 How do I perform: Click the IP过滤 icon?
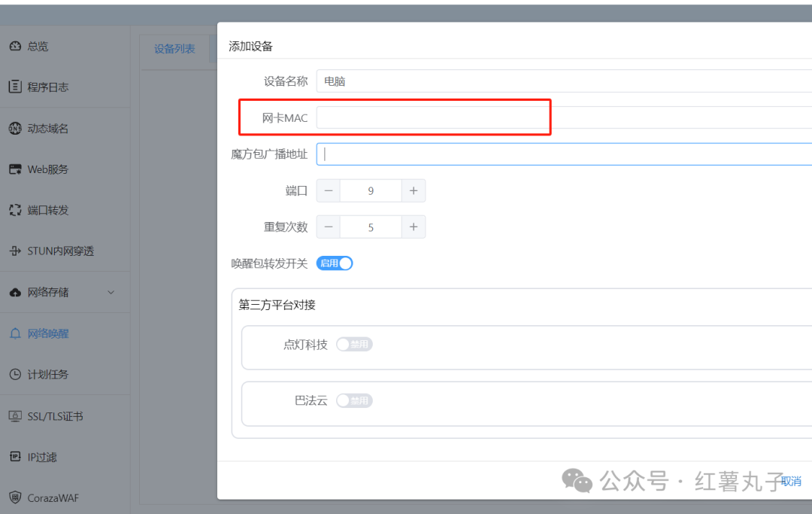(x=15, y=457)
